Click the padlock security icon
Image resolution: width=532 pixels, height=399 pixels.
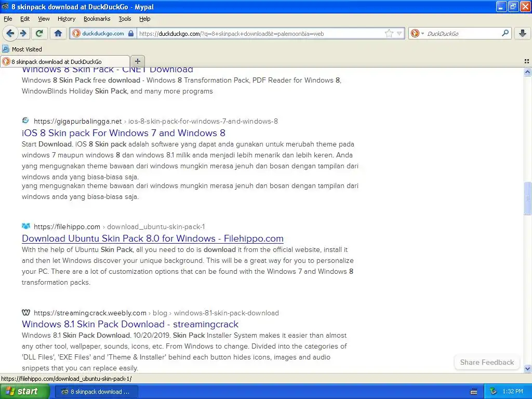(130, 33)
